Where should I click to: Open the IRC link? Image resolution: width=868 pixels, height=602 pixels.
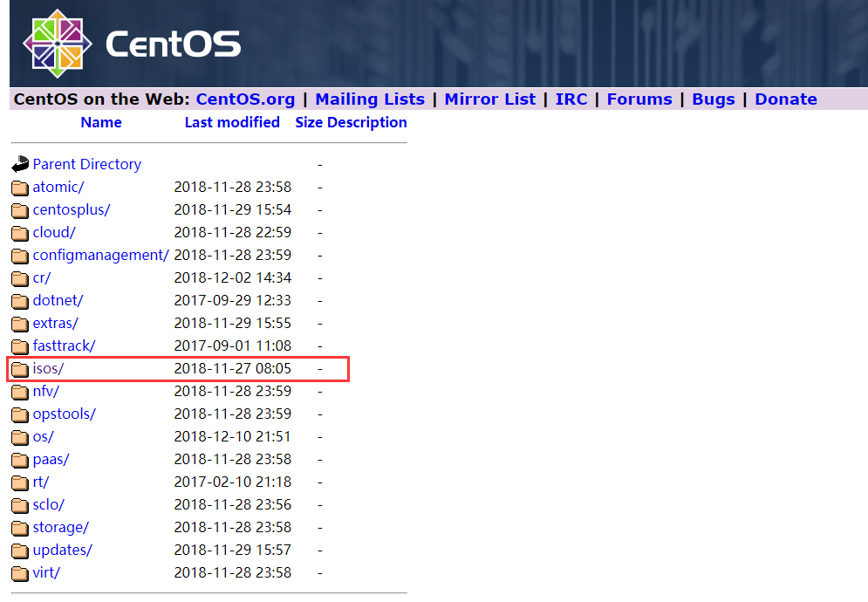[571, 99]
